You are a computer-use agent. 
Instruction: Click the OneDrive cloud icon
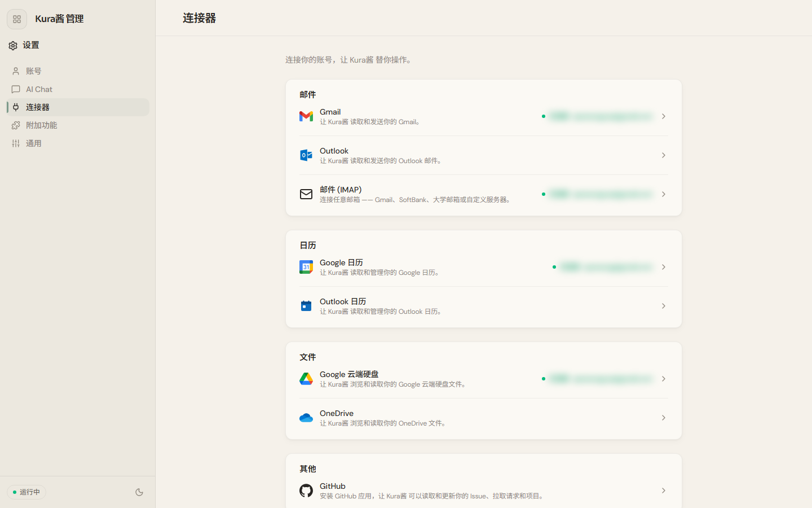tap(306, 418)
